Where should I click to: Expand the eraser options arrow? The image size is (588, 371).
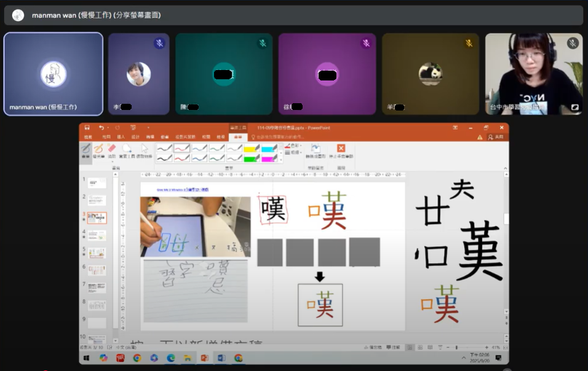(x=112, y=162)
